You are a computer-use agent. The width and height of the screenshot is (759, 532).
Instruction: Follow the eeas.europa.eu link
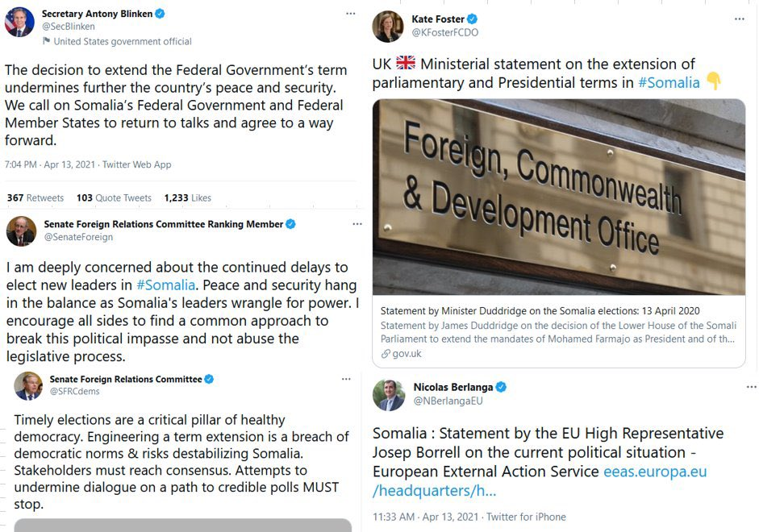tap(655, 472)
